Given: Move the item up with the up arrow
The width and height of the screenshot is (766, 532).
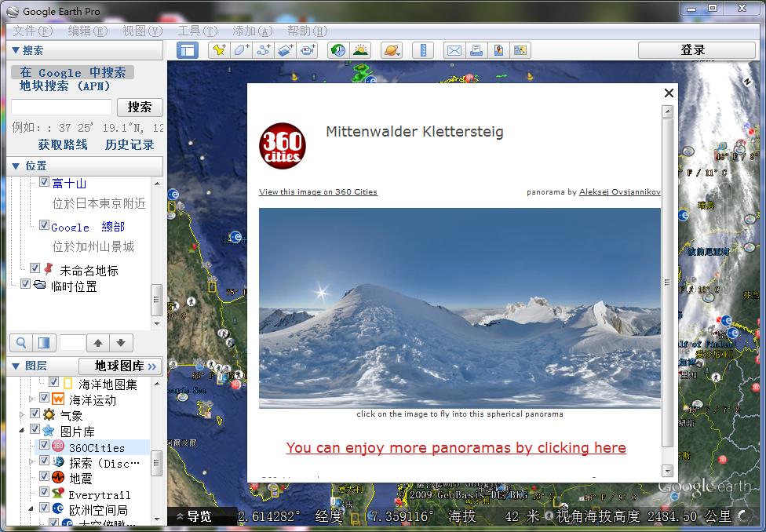Looking at the screenshot, I should pos(97,343).
